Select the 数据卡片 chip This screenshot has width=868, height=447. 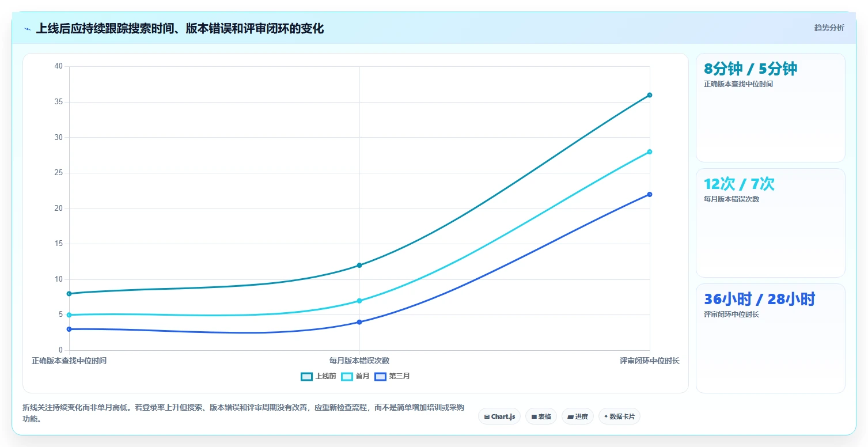pyautogui.click(x=619, y=416)
